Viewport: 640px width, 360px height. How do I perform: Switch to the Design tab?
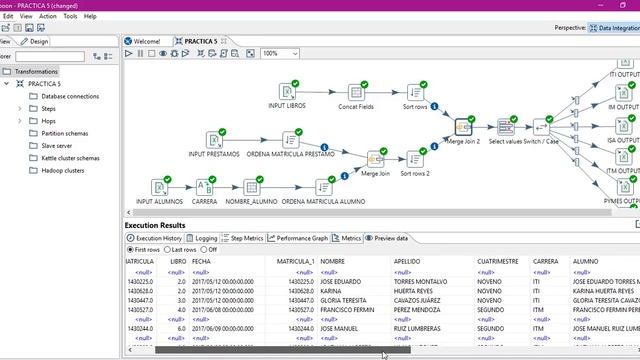click(35, 41)
